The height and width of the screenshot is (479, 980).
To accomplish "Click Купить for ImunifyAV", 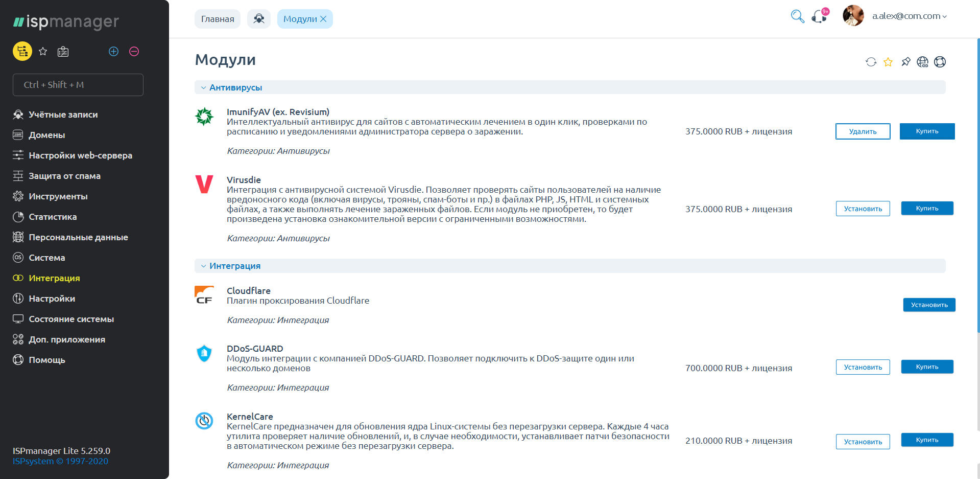I will click(x=927, y=131).
